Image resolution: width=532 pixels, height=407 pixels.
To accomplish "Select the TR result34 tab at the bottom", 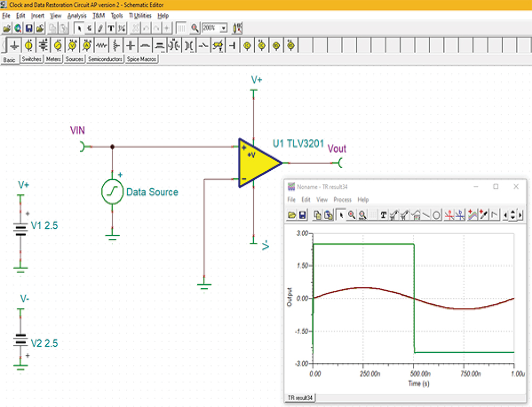I will click(302, 397).
